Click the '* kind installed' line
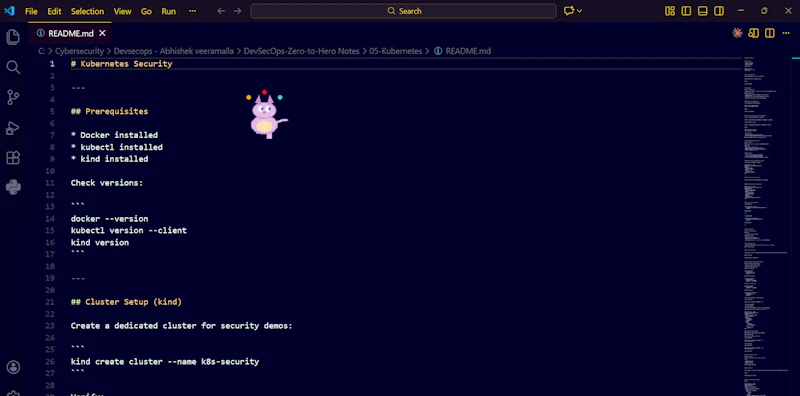The width and height of the screenshot is (800, 396). 109,159
